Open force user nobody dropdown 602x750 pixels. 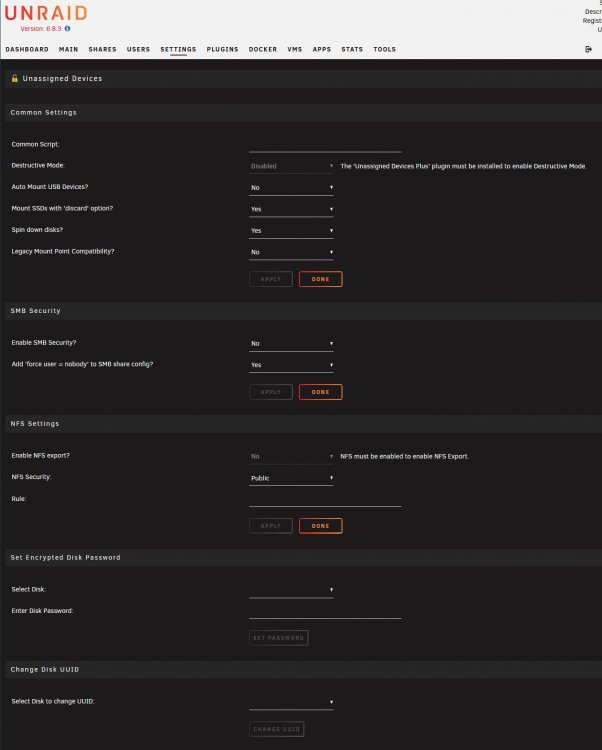tap(291, 365)
